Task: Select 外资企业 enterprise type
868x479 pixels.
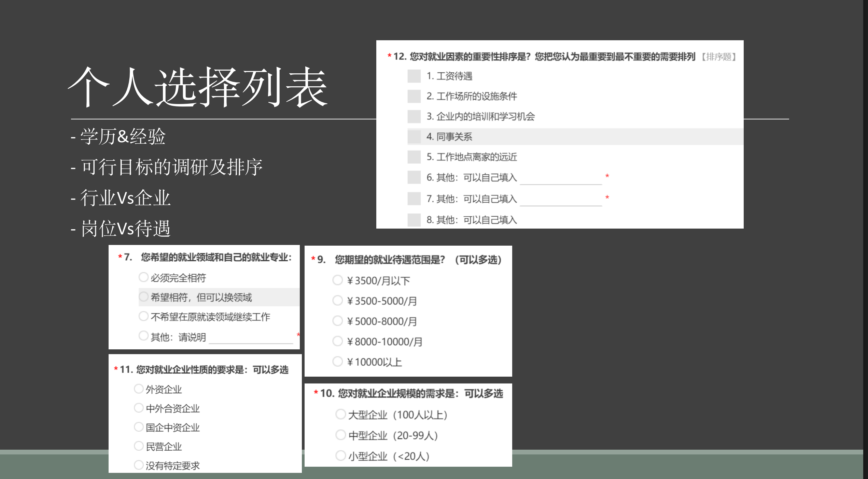Action: [x=138, y=389]
